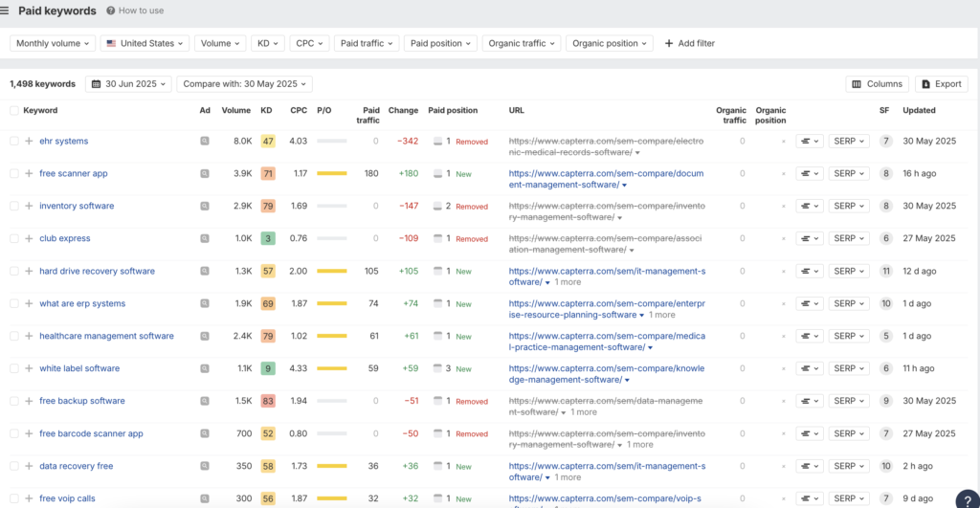
Task: Sort by the KD column header
Action: pos(266,111)
